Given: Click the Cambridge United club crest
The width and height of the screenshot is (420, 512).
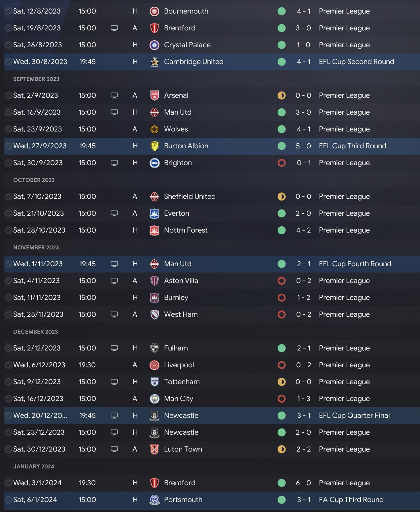Looking at the screenshot, I should click(x=154, y=62).
